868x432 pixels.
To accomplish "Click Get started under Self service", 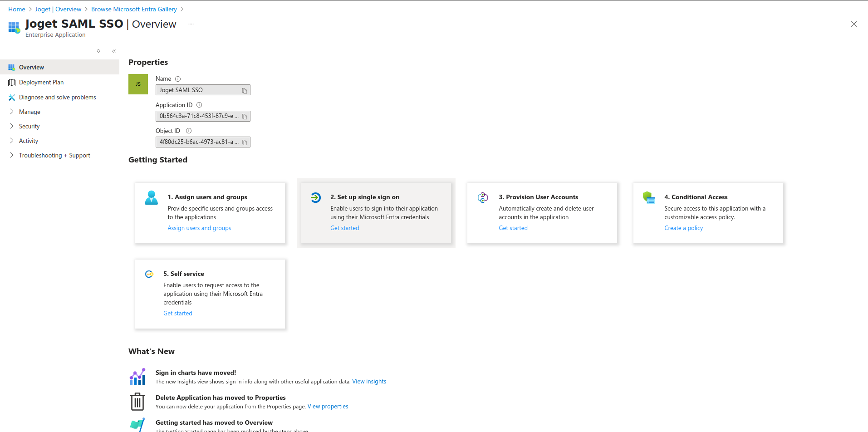I will pos(178,313).
